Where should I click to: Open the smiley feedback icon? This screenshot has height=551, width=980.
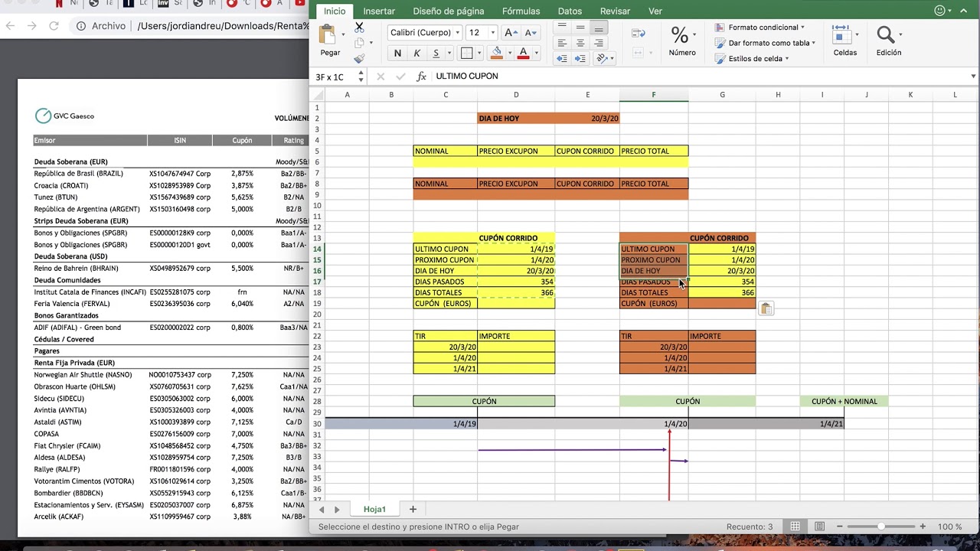940,11
